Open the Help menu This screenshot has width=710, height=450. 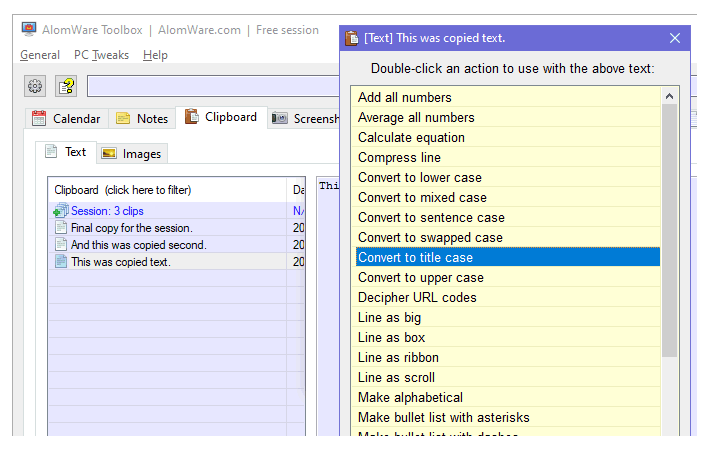pos(155,55)
